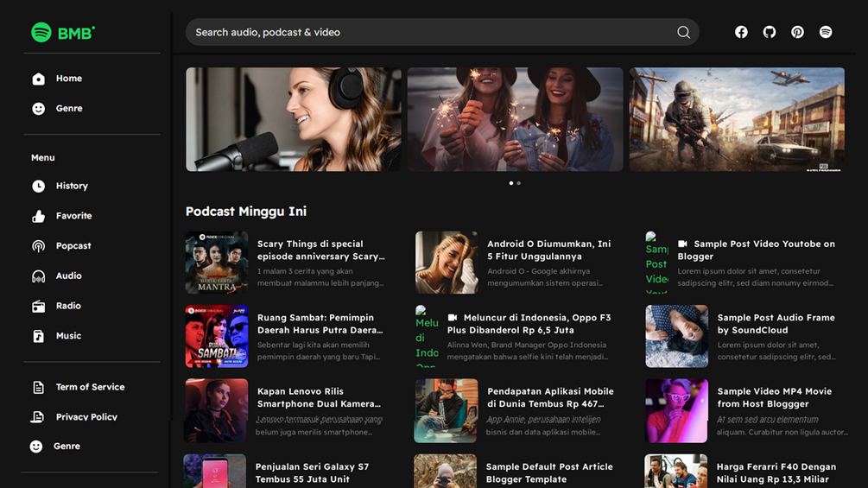Click the broken image of Sample Post Video
868x488 pixels.
click(657, 263)
